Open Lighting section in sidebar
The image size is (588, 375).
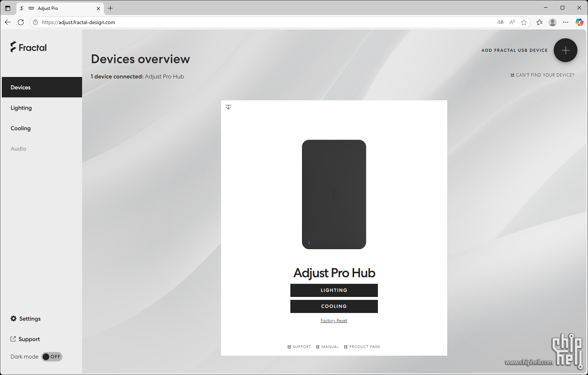click(42, 108)
